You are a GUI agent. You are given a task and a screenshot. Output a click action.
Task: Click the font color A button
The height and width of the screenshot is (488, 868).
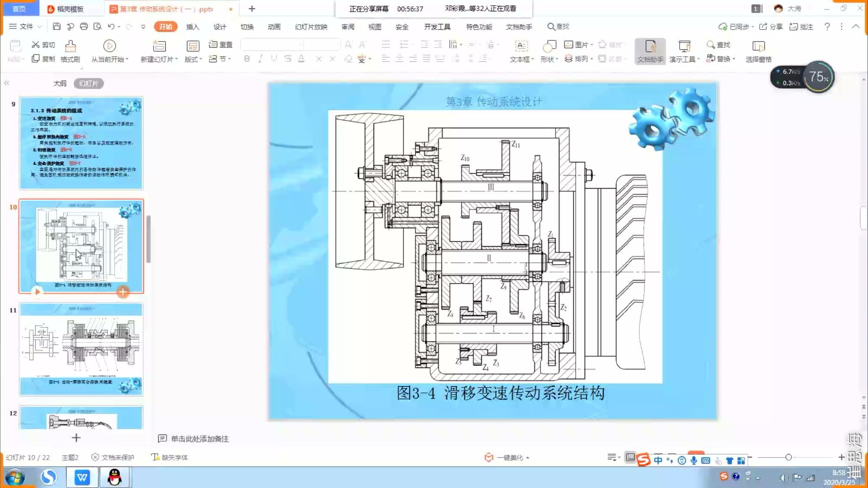point(301,59)
